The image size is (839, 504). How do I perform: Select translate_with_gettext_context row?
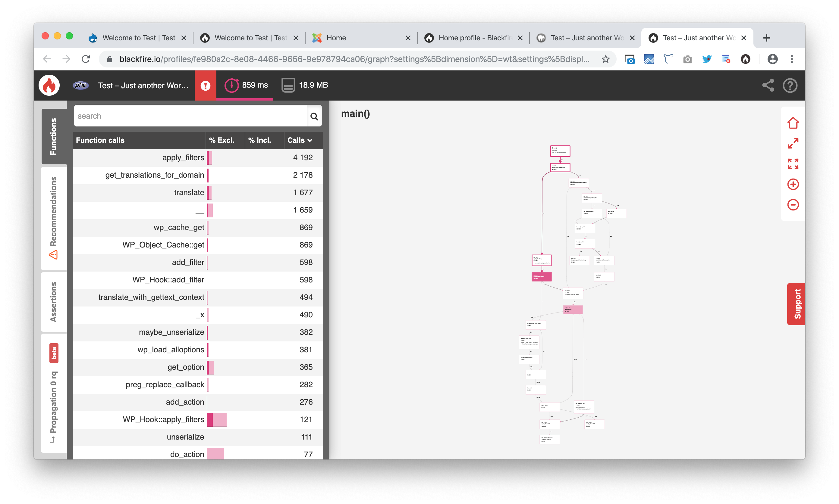pyautogui.click(x=198, y=297)
